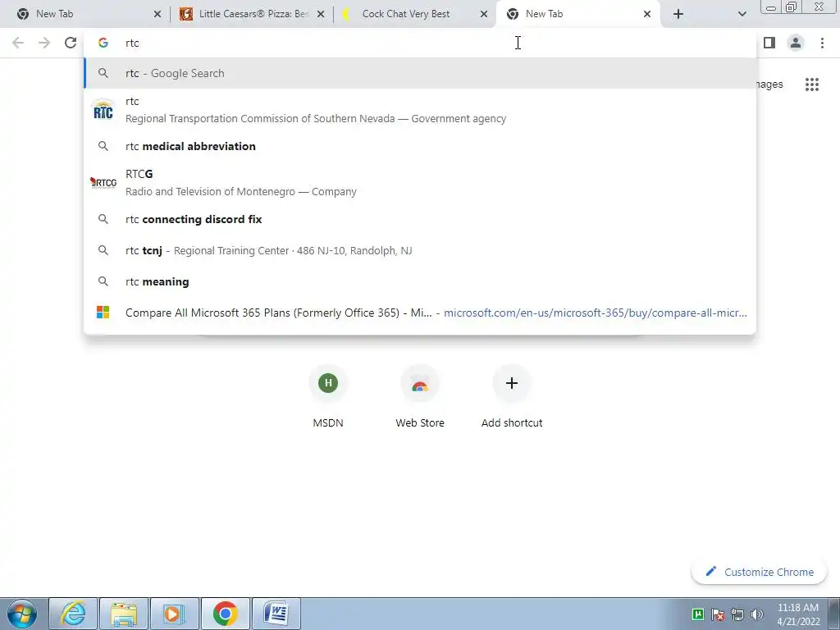Open the Windows Start menu
The height and width of the screenshot is (630, 840).
click(22, 614)
